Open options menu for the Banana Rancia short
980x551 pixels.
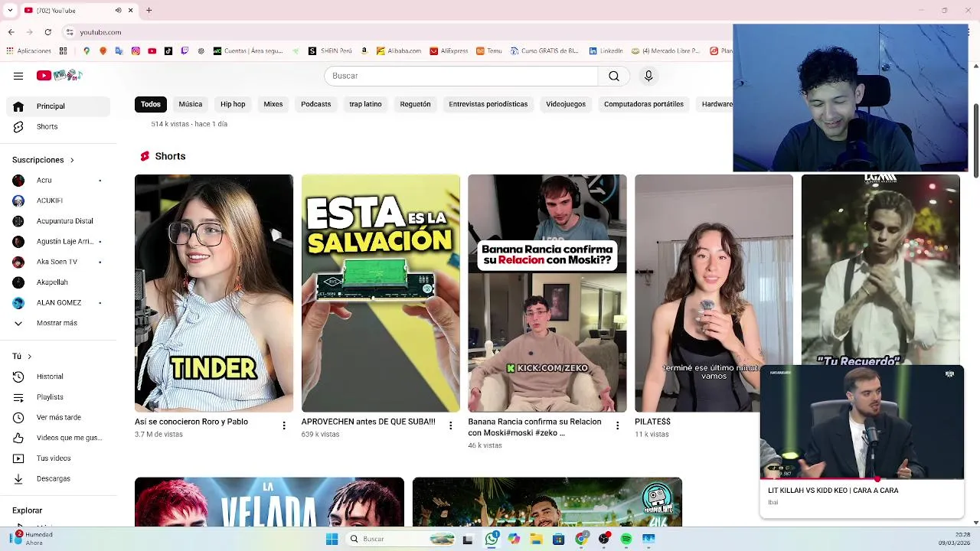click(x=617, y=425)
